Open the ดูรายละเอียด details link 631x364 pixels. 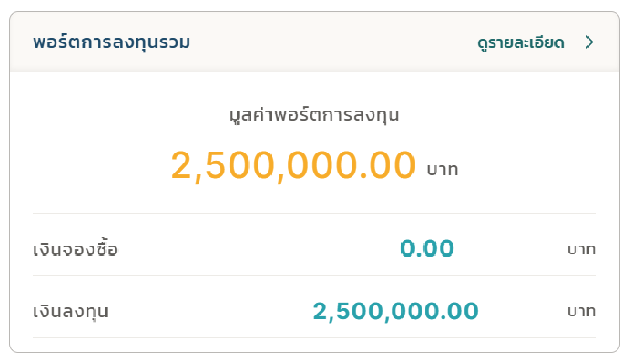click(x=520, y=43)
